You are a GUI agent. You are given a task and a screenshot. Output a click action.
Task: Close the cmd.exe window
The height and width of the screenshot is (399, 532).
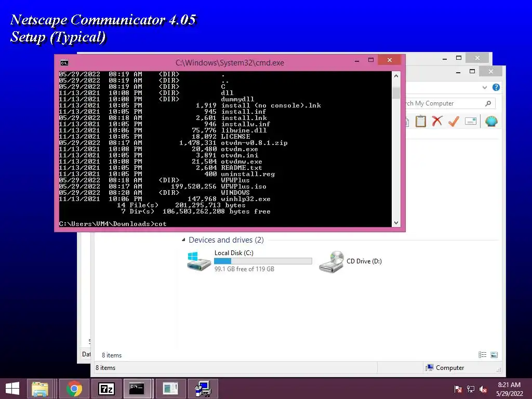(x=390, y=60)
